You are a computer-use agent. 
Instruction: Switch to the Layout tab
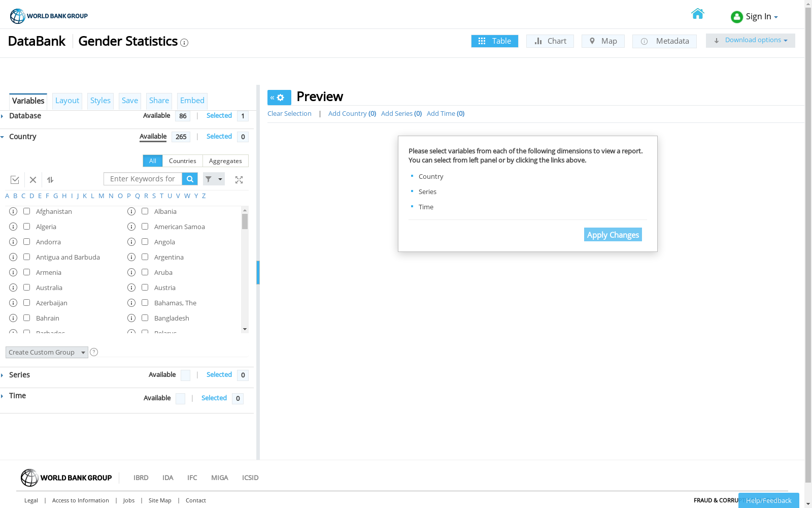(67, 101)
